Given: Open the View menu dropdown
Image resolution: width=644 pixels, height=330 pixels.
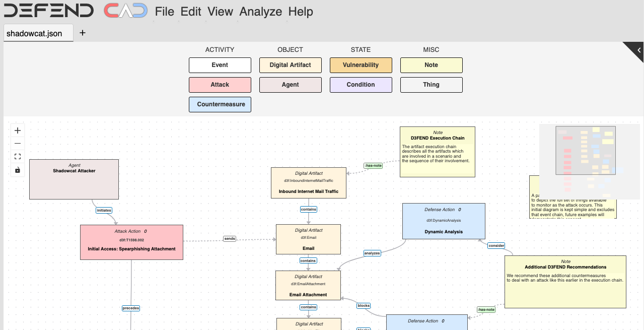Looking at the screenshot, I should [220, 12].
